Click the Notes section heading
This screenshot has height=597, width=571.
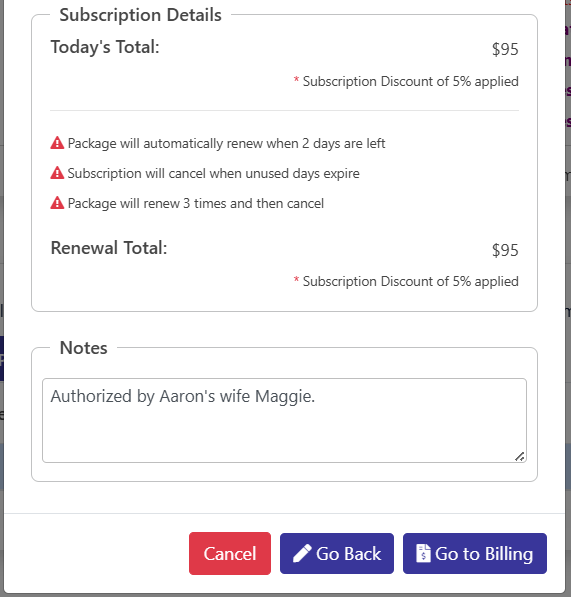(x=84, y=348)
